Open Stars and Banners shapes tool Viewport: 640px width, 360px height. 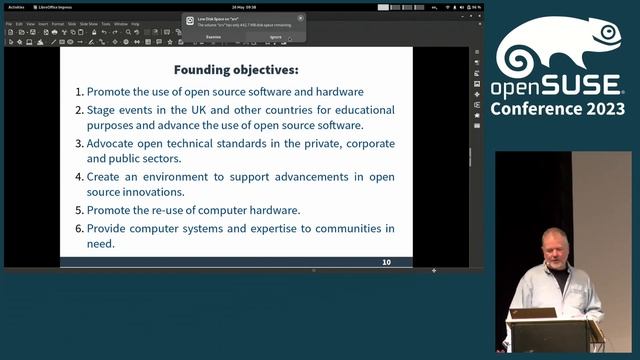pyautogui.click(x=170, y=42)
